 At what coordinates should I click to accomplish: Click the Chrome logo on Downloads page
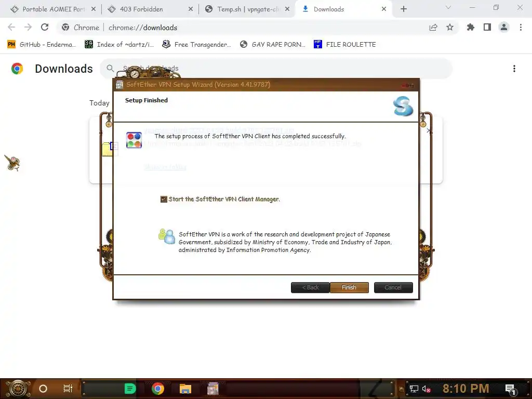pyautogui.click(x=17, y=69)
